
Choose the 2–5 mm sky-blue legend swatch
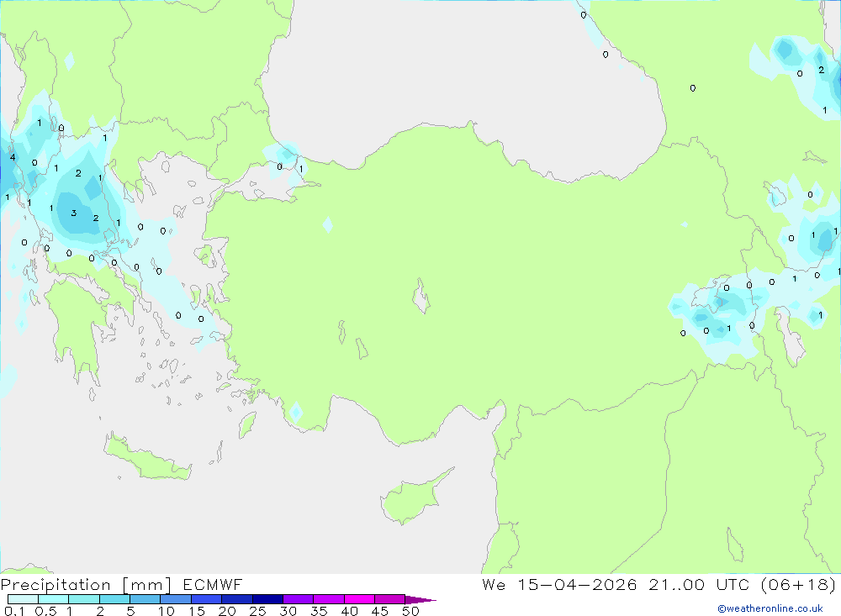(114, 599)
